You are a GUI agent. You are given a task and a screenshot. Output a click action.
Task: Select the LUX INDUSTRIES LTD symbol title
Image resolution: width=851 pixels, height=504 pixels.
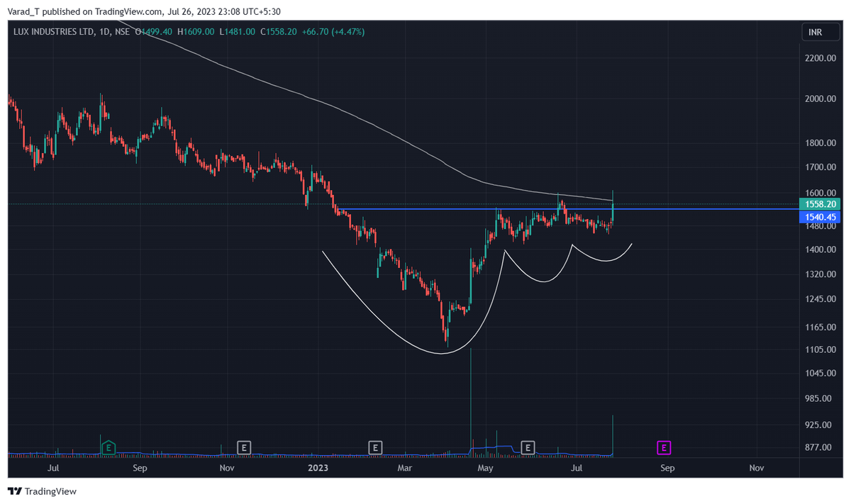pyautogui.click(x=53, y=31)
